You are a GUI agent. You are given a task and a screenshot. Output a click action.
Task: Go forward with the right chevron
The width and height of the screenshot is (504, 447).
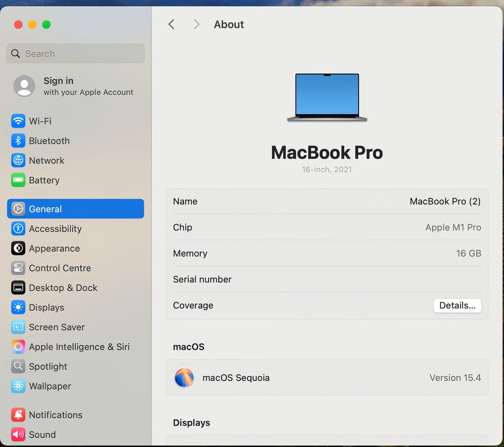tap(196, 24)
